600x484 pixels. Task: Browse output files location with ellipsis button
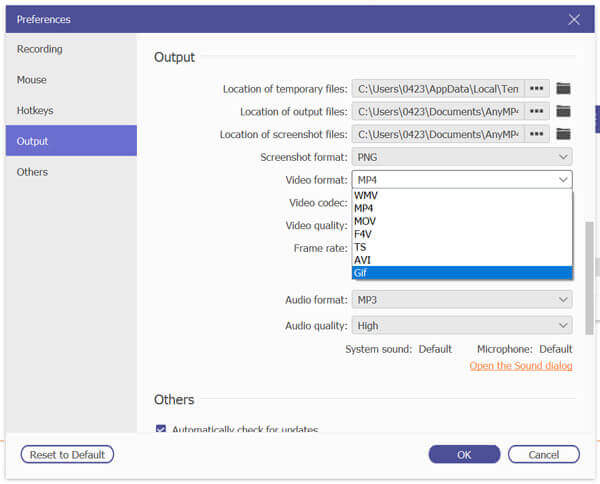click(x=536, y=111)
